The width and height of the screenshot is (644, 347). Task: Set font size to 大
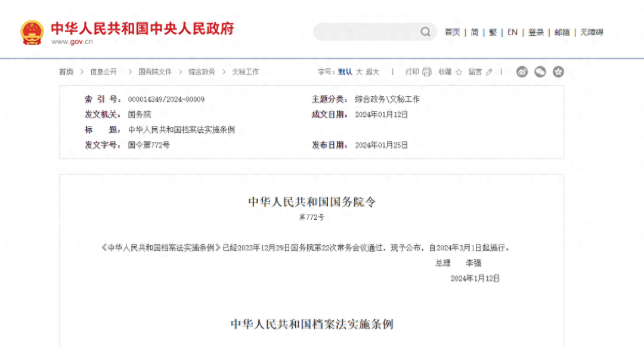360,72
